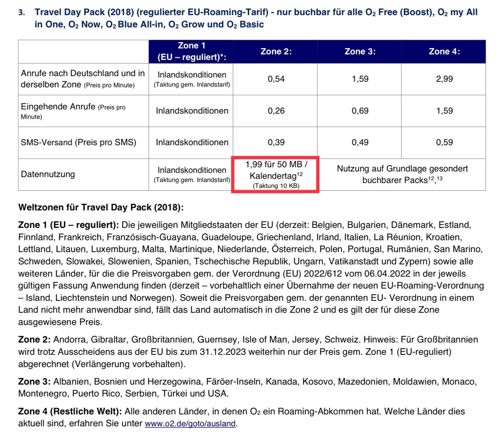Screen dimensions: 504x448
Task: Open the www.o2.de/goto/ausland link
Action: click(x=190, y=423)
